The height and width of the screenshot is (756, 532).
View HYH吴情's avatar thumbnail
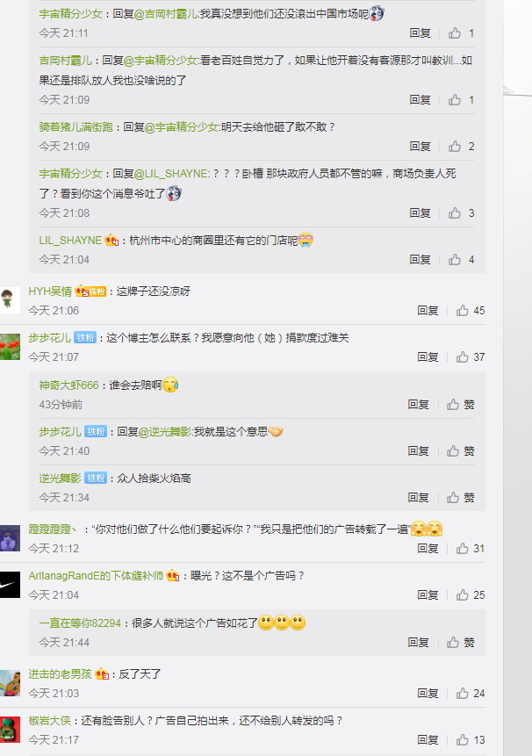[x=10, y=300]
